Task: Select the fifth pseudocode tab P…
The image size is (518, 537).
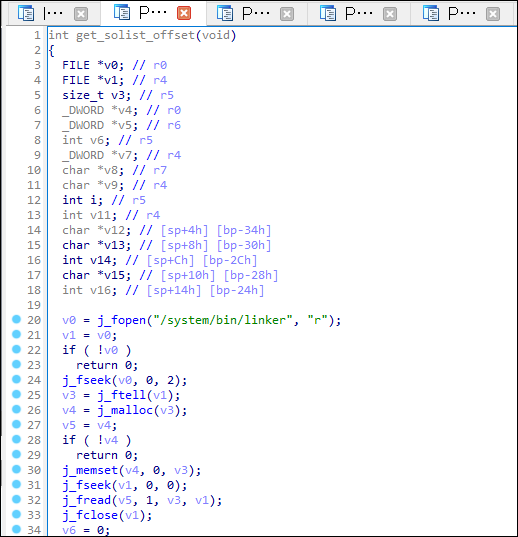Action: 462,14
